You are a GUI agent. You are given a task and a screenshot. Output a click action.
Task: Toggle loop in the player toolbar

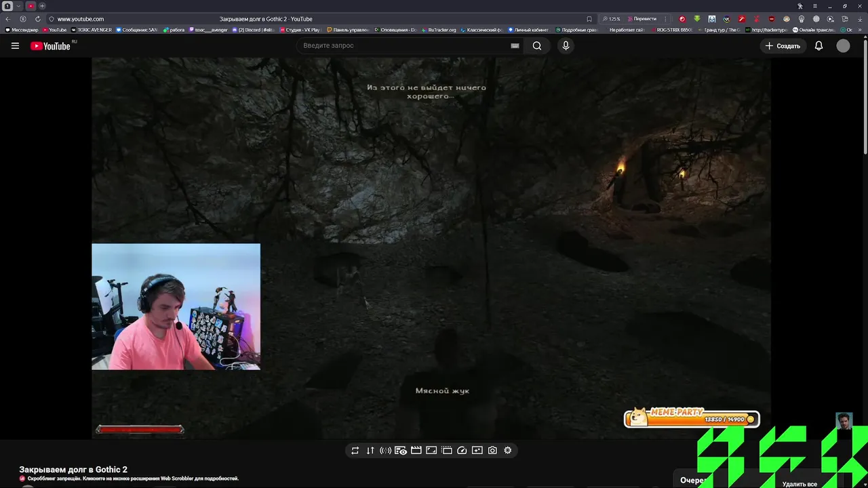coord(355,450)
